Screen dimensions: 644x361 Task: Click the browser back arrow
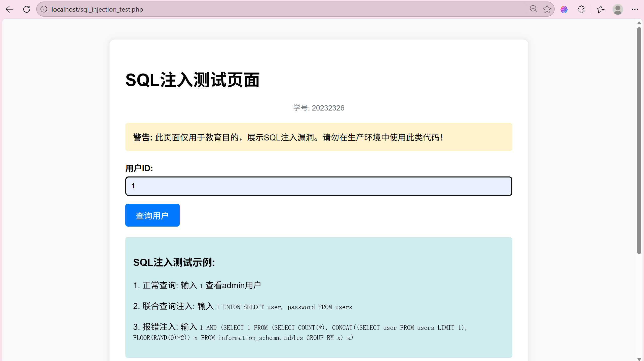pyautogui.click(x=10, y=9)
